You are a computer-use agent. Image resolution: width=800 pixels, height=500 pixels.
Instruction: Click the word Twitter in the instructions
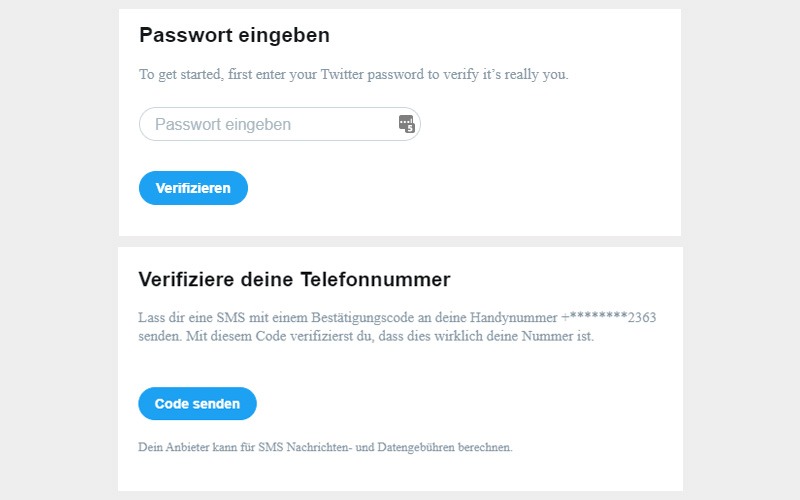[342, 74]
